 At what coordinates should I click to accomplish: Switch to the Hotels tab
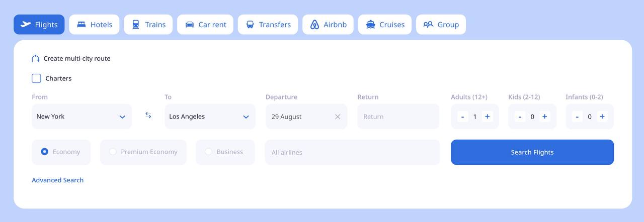[94, 25]
